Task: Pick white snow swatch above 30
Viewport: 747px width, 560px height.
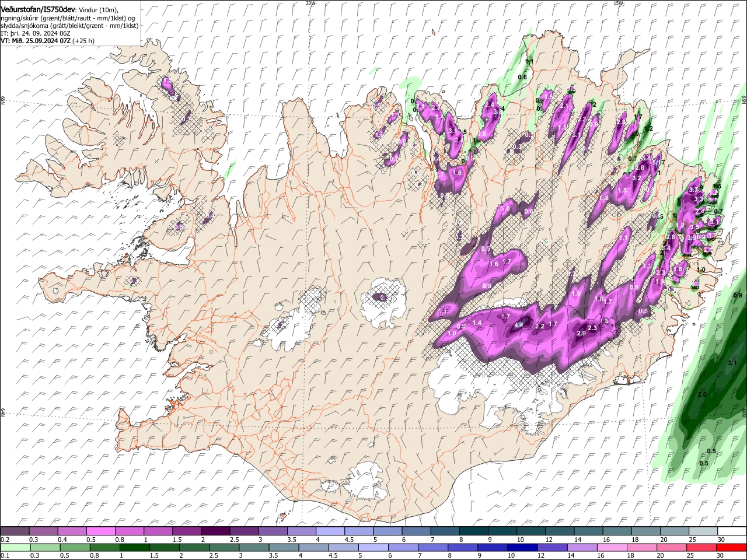Action: (x=731, y=531)
